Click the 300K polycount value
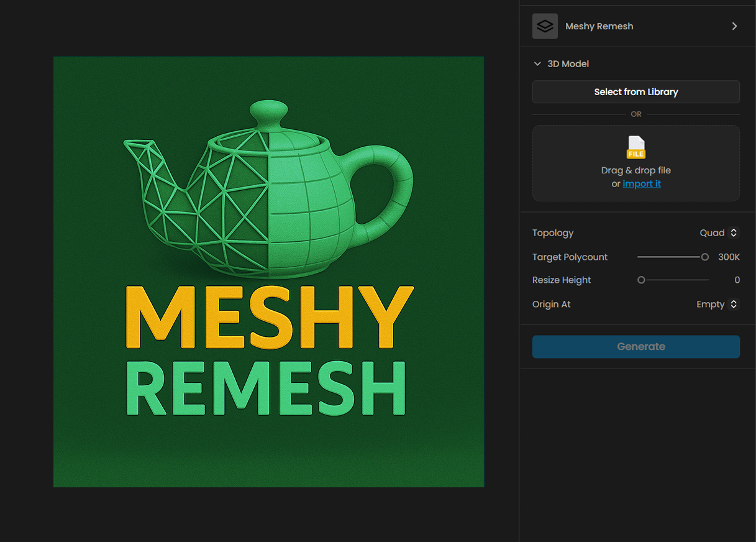Viewport: 756px width, 542px height. click(x=729, y=257)
